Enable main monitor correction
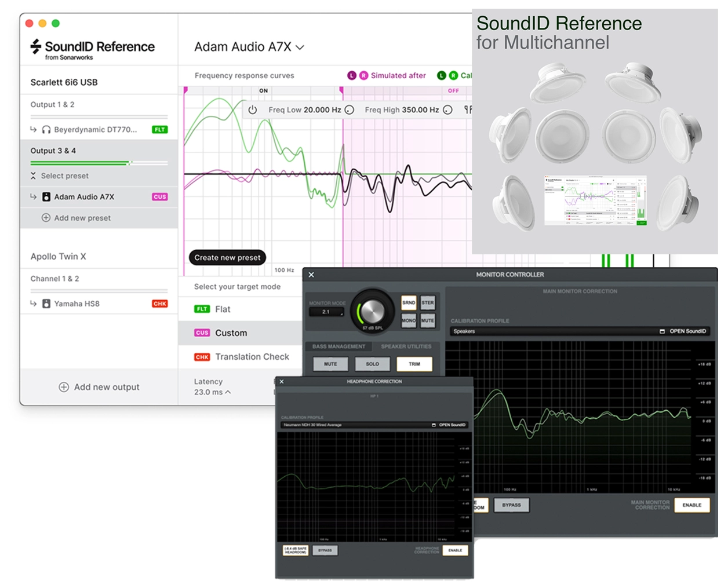The height and width of the screenshot is (588, 728). point(692,505)
